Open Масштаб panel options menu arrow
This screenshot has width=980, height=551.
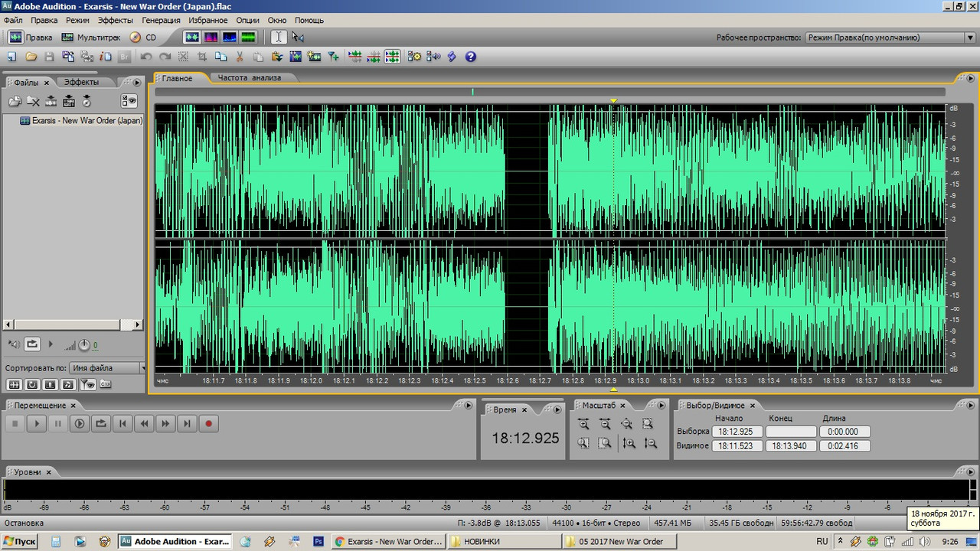(x=661, y=404)
